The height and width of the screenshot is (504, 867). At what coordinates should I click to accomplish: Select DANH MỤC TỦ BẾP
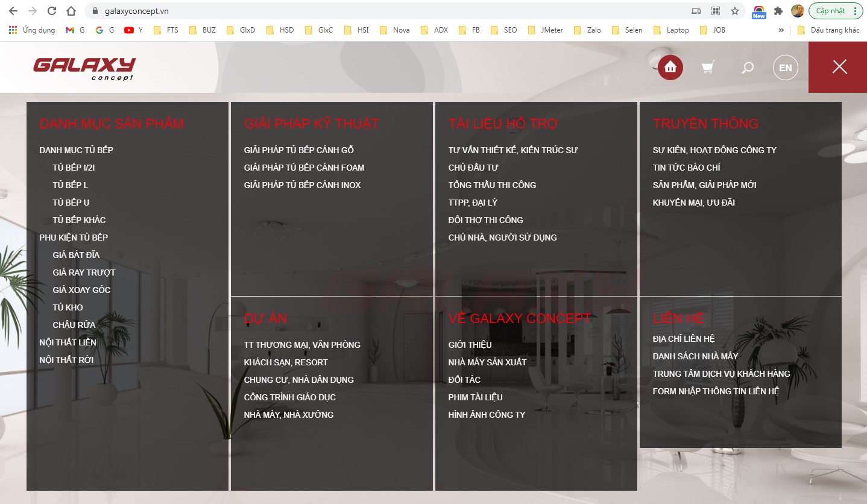coord(76,150)
